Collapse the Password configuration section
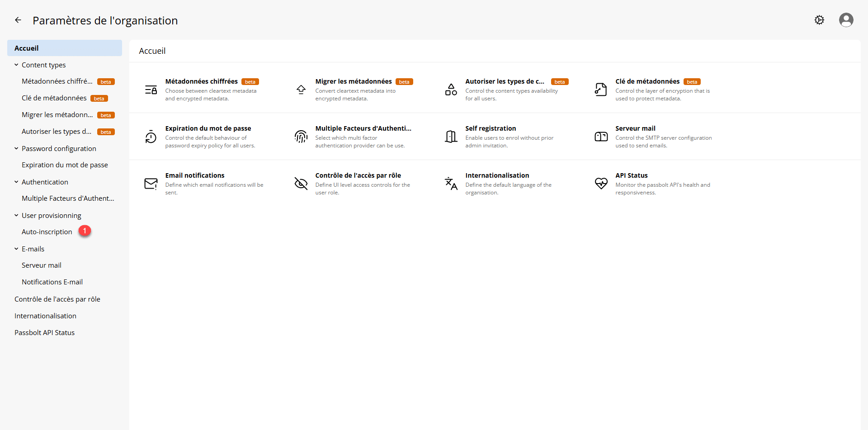 tap(16, 148)
